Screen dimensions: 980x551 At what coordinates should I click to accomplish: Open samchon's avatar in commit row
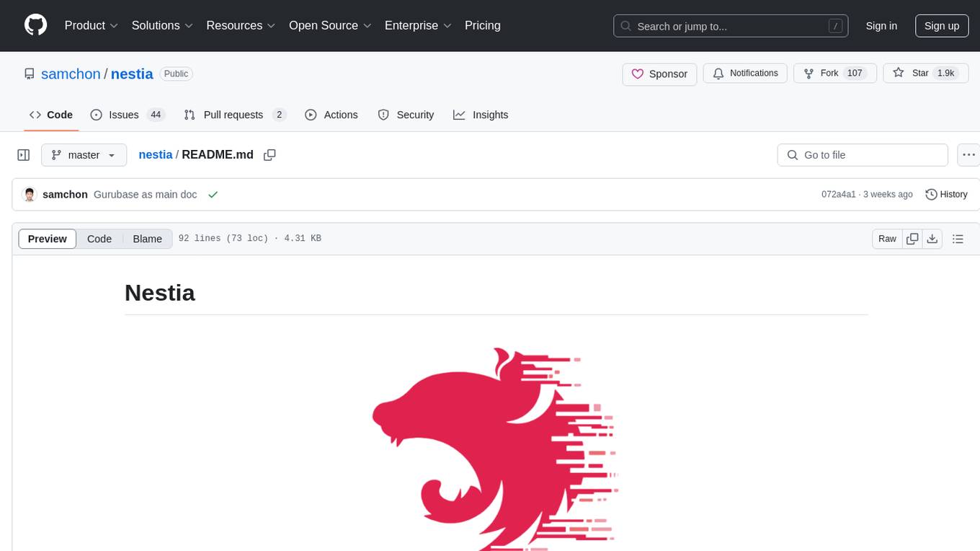tap(30, 195)
